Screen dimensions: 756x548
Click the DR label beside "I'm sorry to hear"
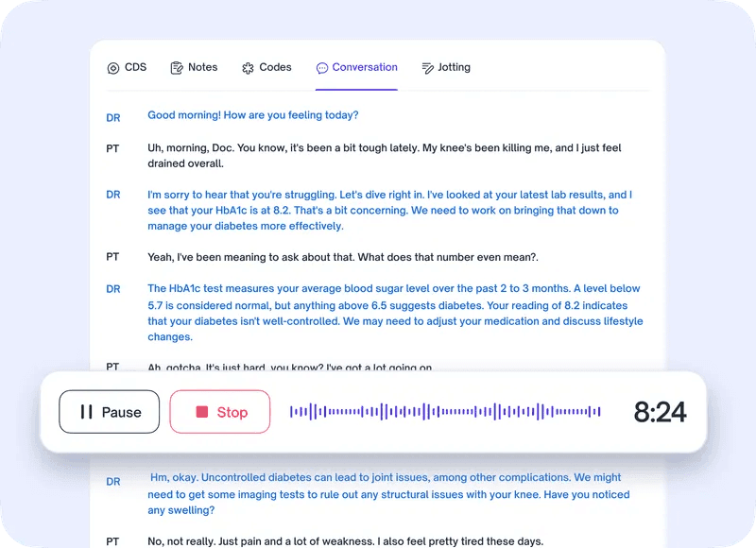pos(113,195)
